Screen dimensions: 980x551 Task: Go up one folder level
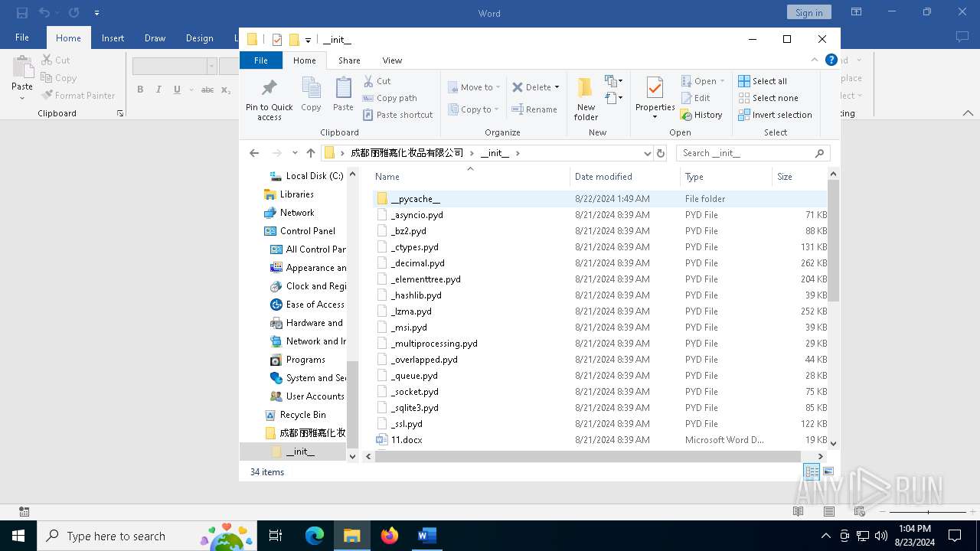(311, 153)
